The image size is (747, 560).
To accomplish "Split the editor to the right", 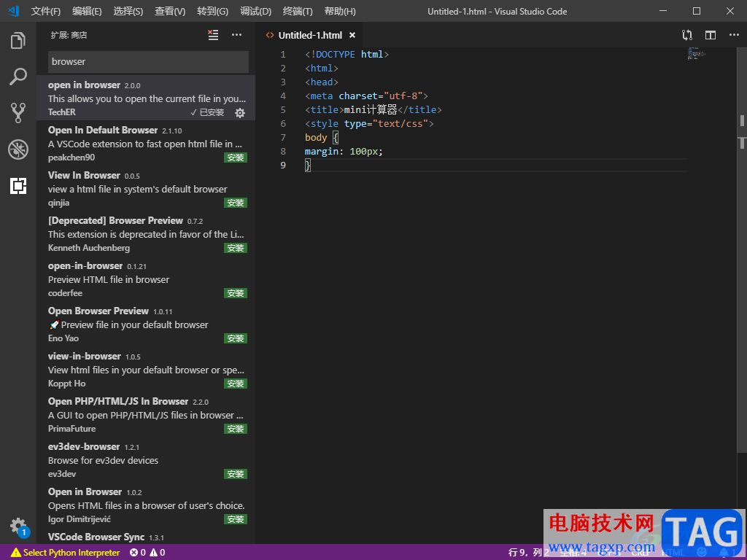I will pos(711,35).
